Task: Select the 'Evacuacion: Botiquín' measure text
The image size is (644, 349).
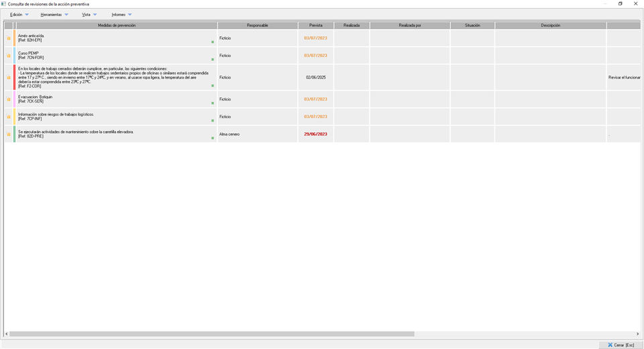Action: coord(36,97)
